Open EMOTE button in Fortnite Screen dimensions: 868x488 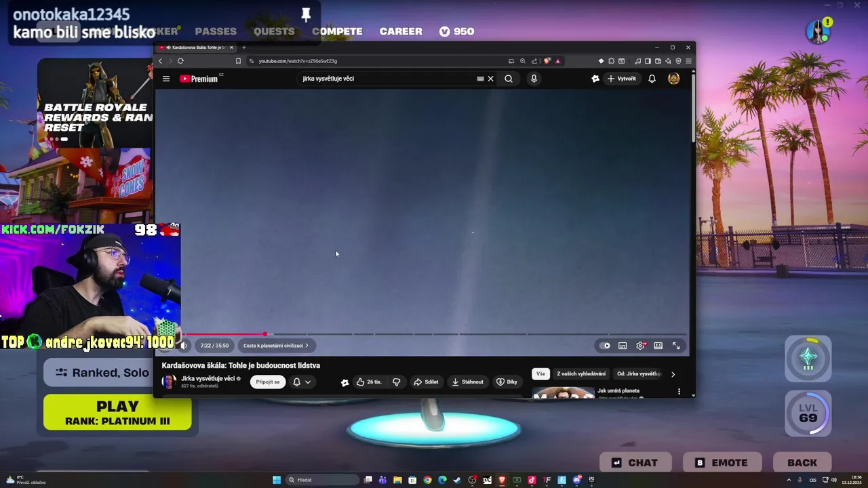pyautogui.click(x=722, y=462)
